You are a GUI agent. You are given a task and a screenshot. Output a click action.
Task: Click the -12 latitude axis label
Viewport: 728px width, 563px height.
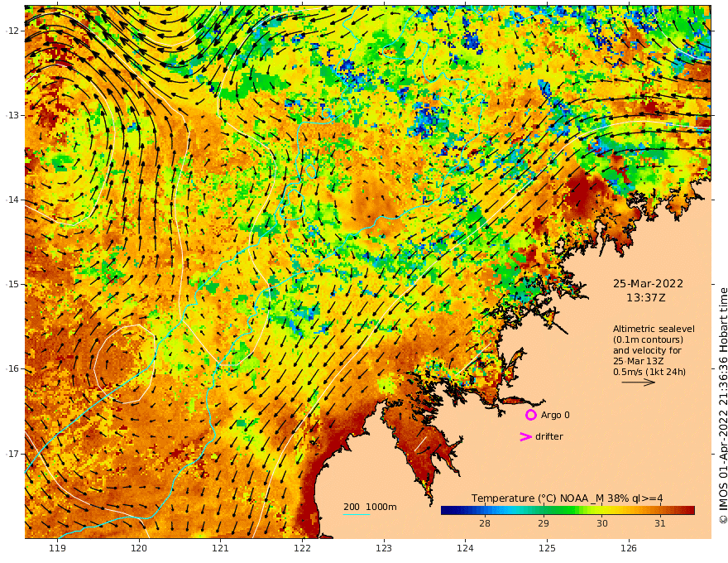tap(12, 31)
